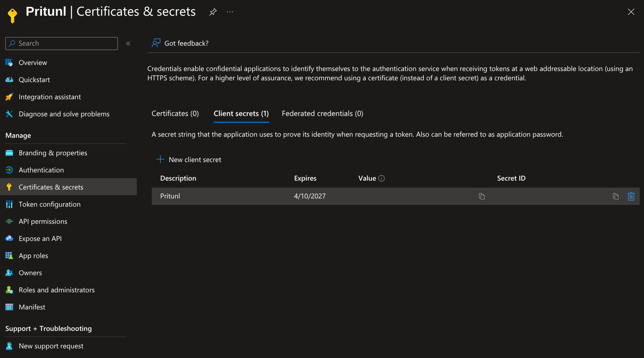Click the Expires column header
Image resolution: width=644 pixels, height=358 pixels.
305,178
